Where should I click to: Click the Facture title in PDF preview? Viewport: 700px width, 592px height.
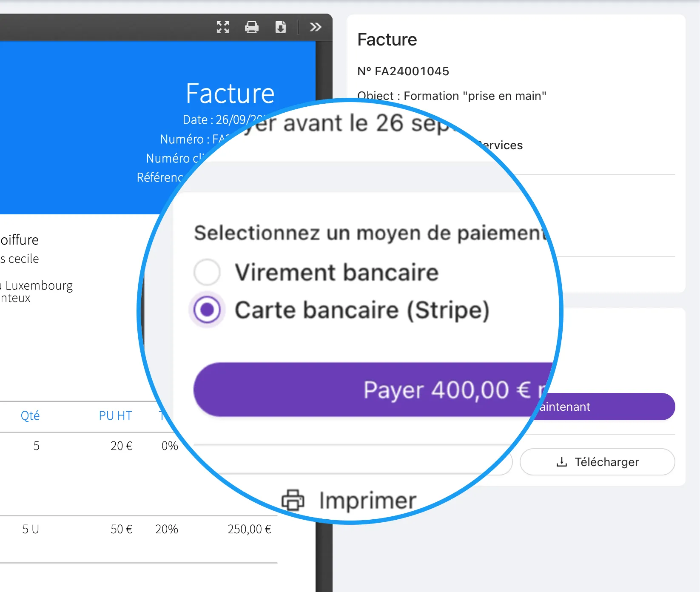pyautogui.click(x=230, y=93)
